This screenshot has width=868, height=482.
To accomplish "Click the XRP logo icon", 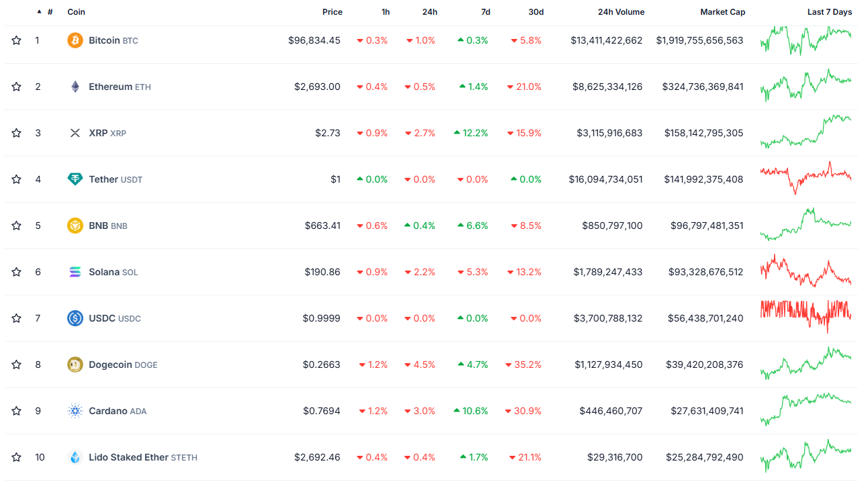I will coord(75,133).
